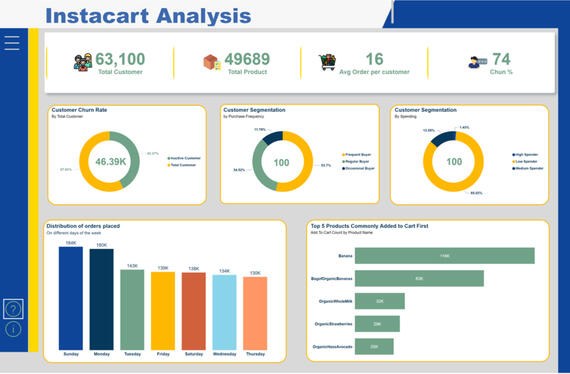Select the 46.39K Customer Churn donut chart

(109, 161)
